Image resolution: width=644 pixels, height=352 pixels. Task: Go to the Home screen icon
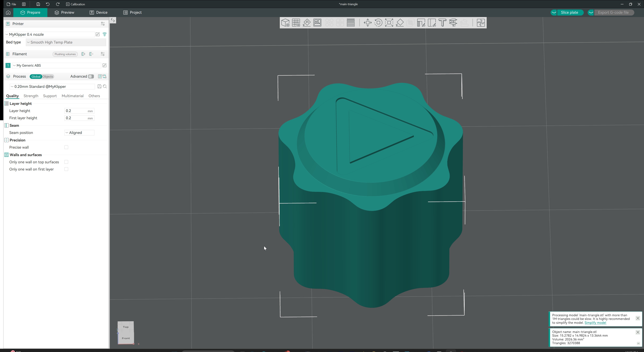point(8,13)
